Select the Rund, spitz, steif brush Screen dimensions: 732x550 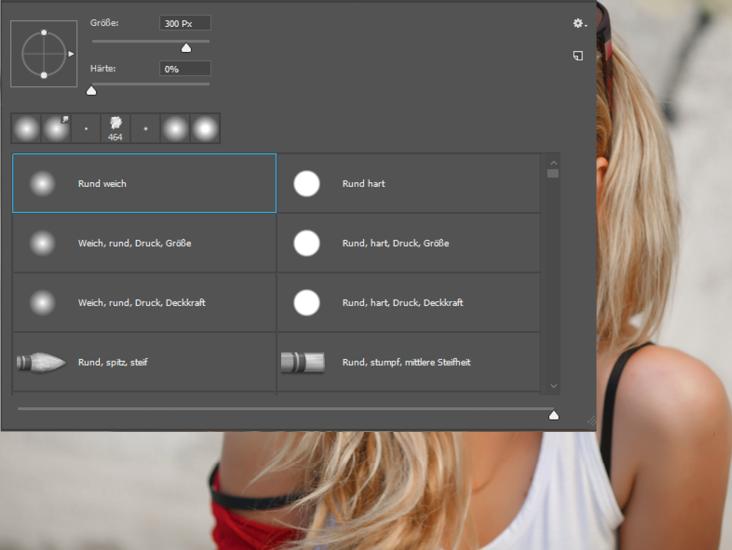pyautogui.click(x=144, y=362)
